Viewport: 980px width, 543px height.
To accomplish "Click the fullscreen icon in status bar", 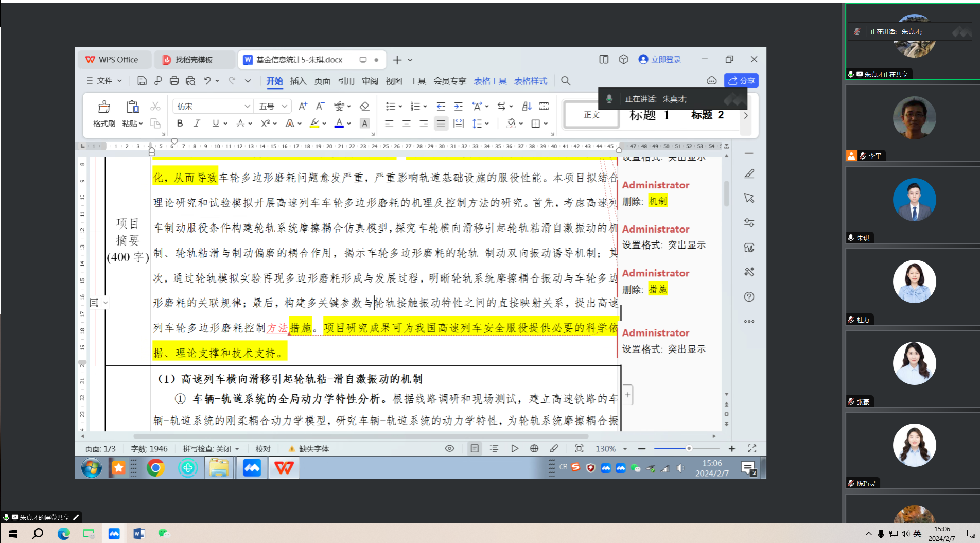I will (752, 449).
